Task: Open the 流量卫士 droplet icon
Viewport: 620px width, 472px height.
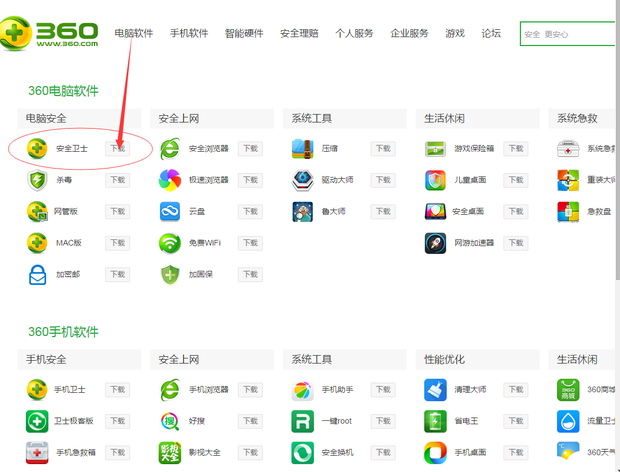Action: 568,421
